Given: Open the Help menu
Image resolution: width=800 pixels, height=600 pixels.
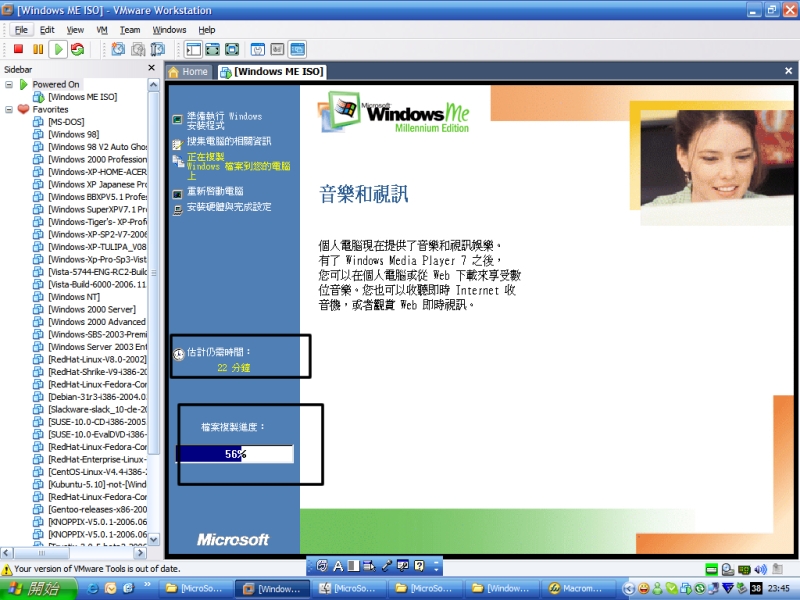Looking at the screenshot, I should pos(207,30).
